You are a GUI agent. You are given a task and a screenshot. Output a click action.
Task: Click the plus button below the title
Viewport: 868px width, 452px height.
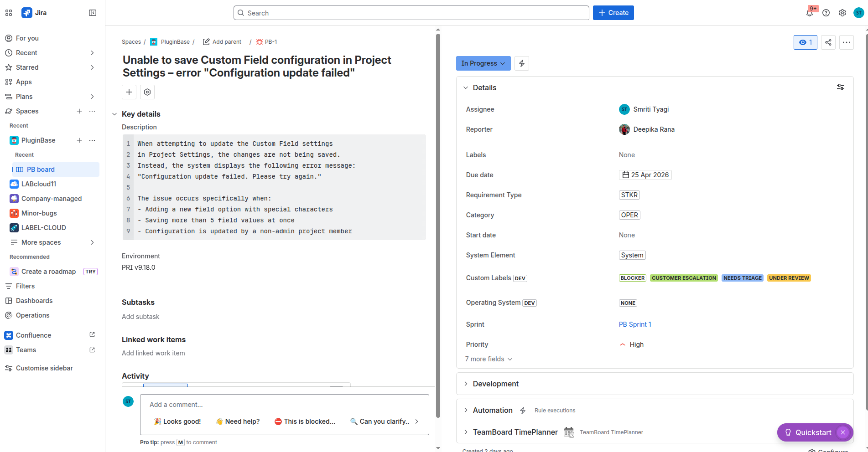(x=129, y=92)
